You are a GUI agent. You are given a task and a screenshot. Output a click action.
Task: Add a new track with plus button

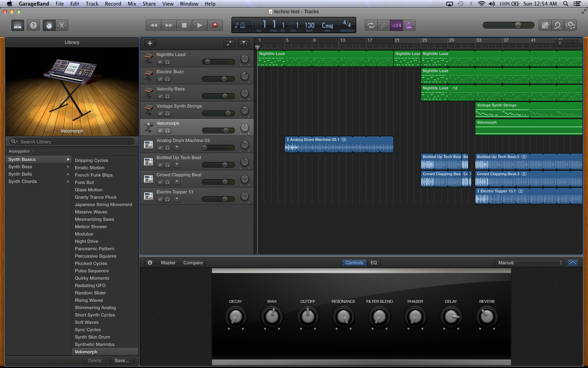[x=150, y=43]
